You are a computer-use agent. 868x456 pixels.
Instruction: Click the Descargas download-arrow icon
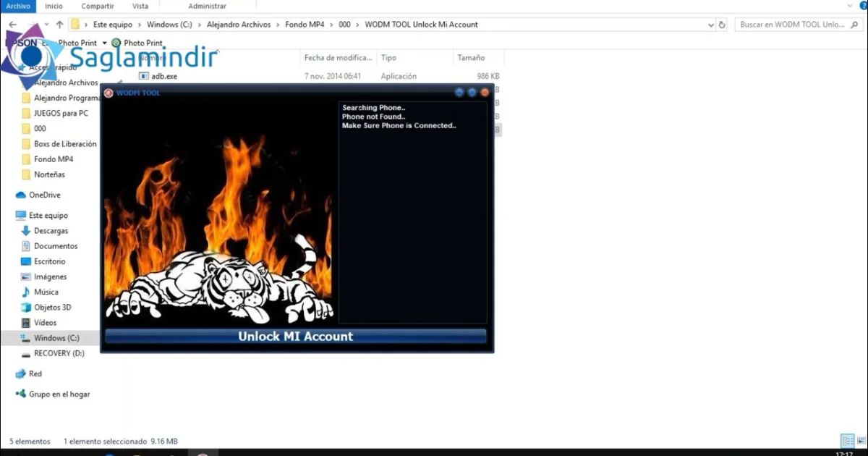click(26, 231)
